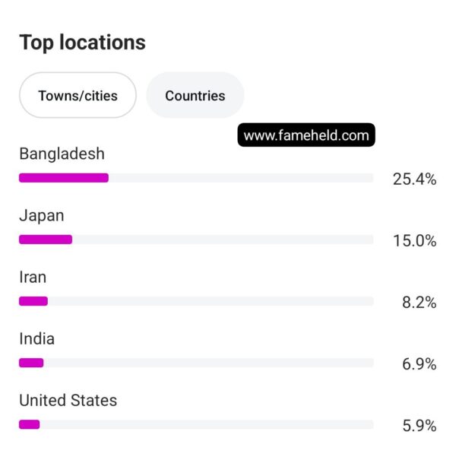This screenshot has height=476, width=456.
Task: Select the Iran country label
Action: click(x=33, y=278)
